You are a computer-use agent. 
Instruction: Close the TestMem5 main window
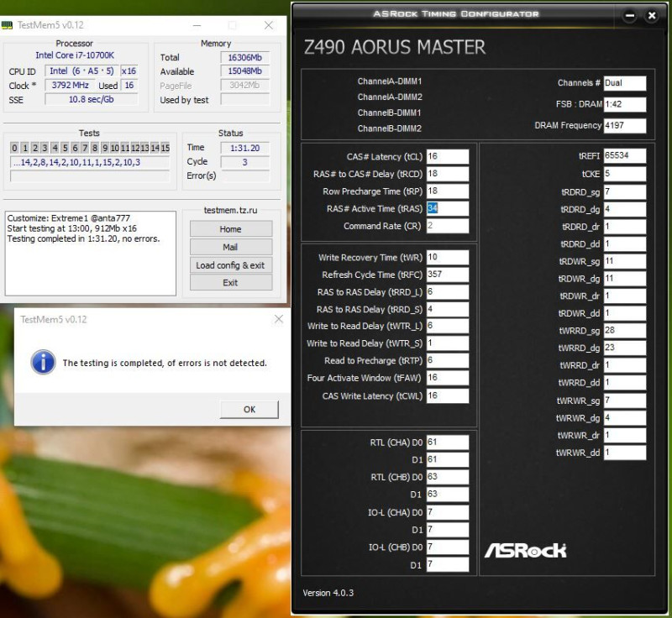(269, 25)
